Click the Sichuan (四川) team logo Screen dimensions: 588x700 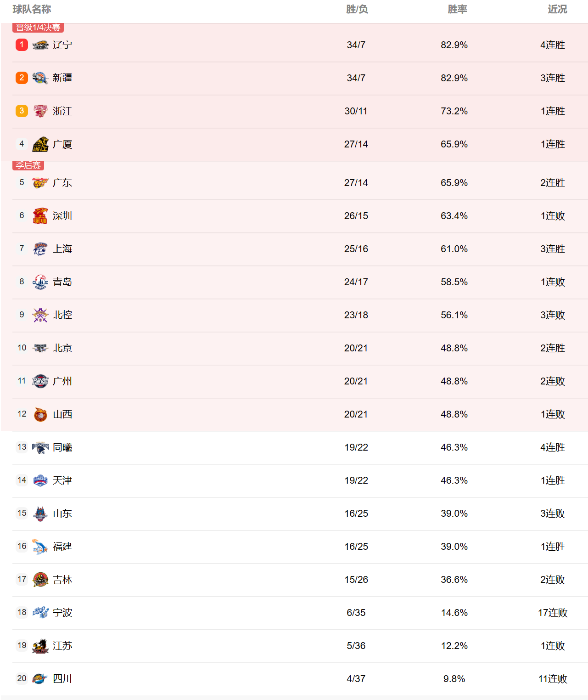pos(40,679)
